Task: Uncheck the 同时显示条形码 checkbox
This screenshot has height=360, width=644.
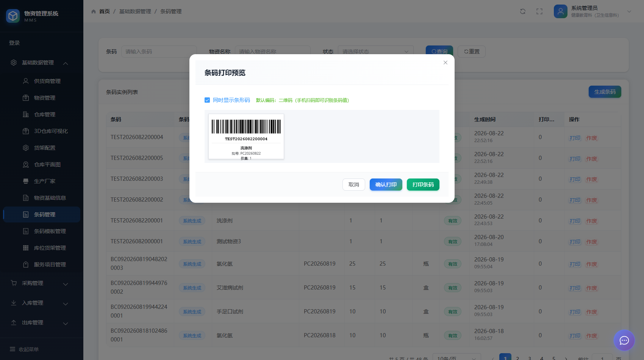Action: click(x=207, y=100)
